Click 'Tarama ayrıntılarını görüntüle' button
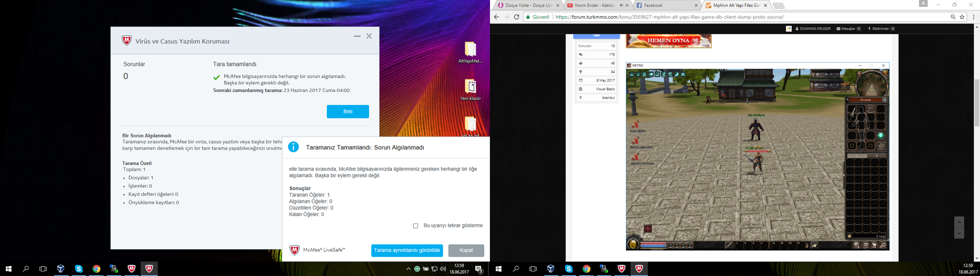The width and height of the screenshot is (980, 276). 407,250
